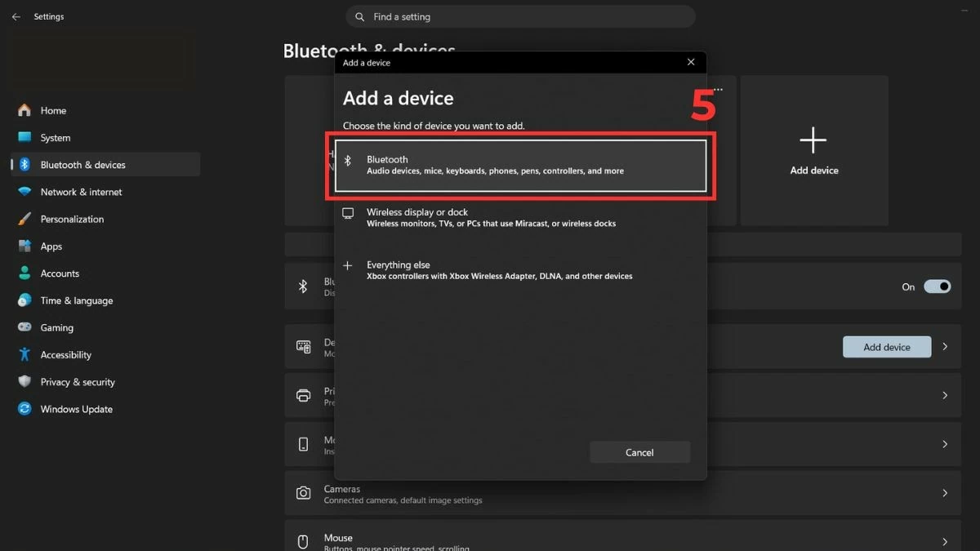Click the back arrow in Settings header
The height and width of the screenshot is (551, 980).
tap(16, 16)
